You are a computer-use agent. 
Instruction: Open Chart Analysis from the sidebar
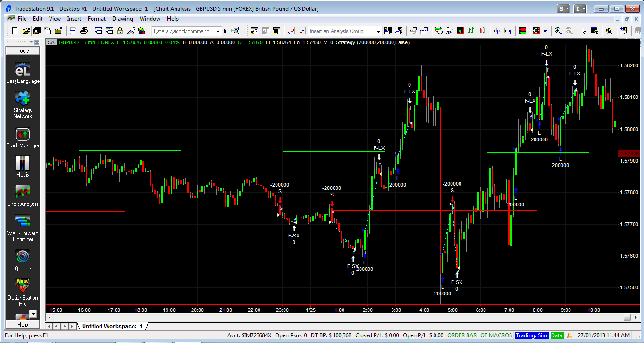point(23,196)
